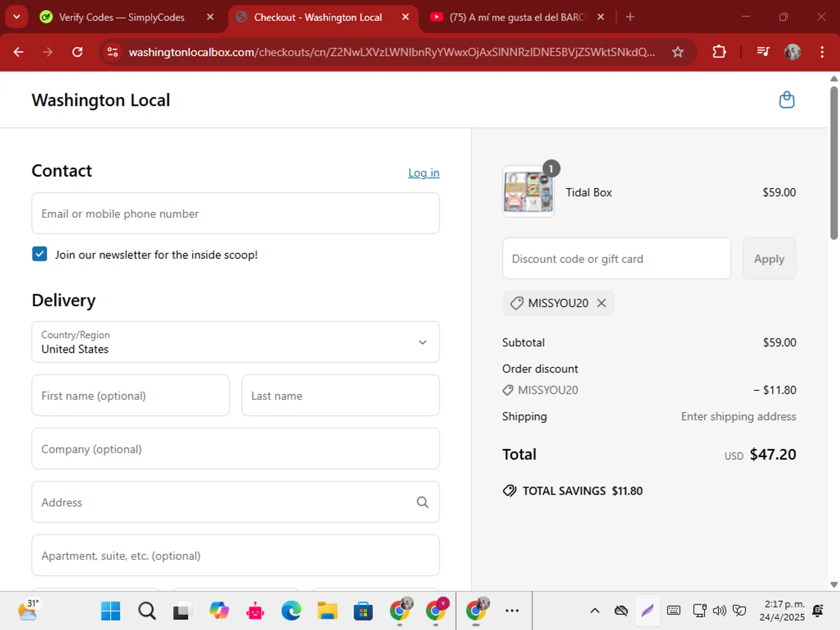Open a new browser tab
The image size is (840, 630).
[630, 17]
